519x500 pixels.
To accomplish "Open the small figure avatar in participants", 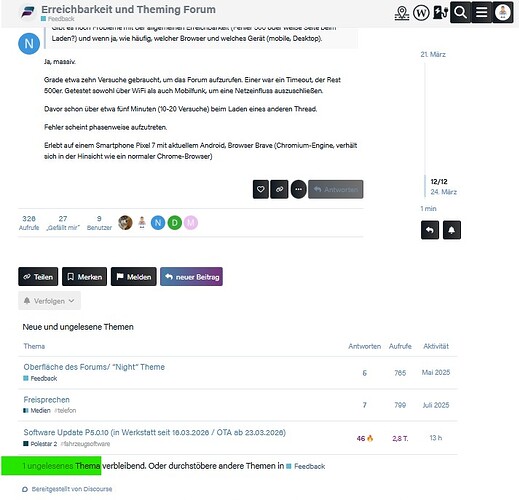I will click(142, 223).
